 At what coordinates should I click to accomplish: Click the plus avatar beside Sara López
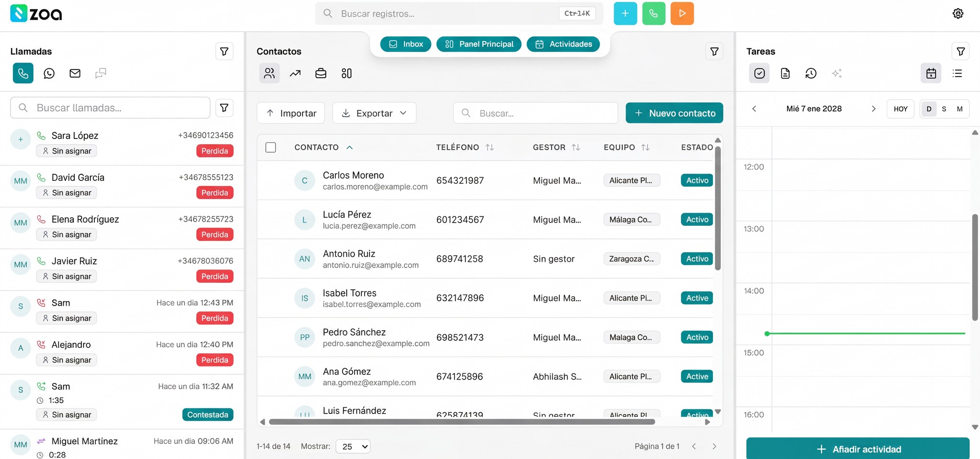[21, 139]
